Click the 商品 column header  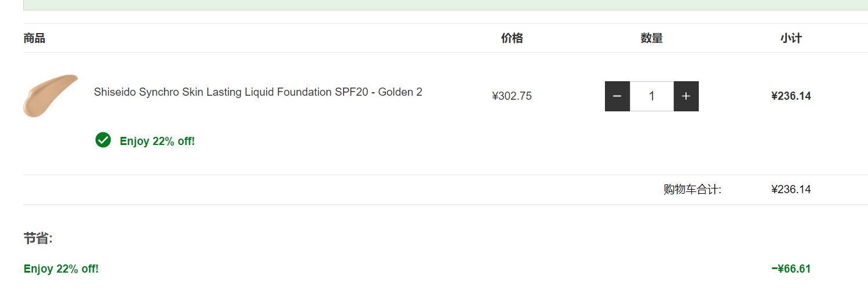34,38
